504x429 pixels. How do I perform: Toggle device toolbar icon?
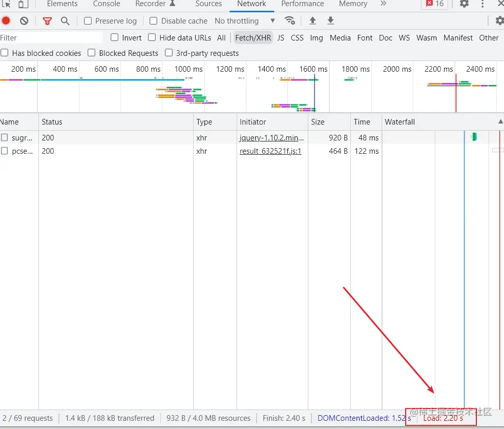pos(23,4)
